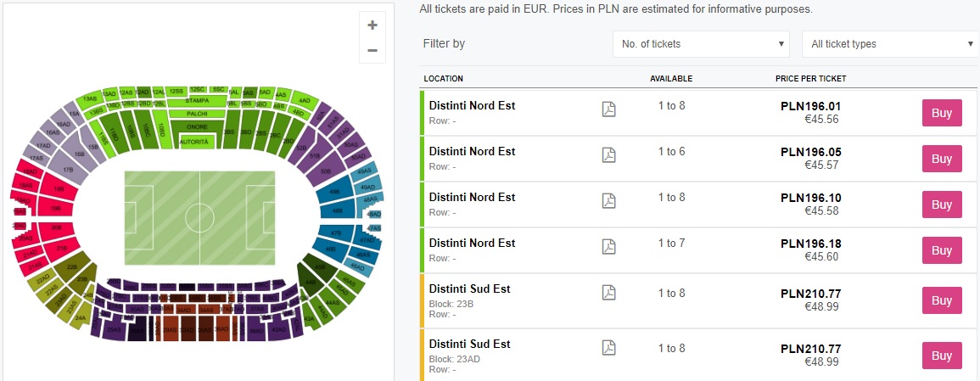The width and height of the screenshot is (980, 381).
Task: Buy the €45.60 Distinti Nord Est ticket
Action: [942, 250]
